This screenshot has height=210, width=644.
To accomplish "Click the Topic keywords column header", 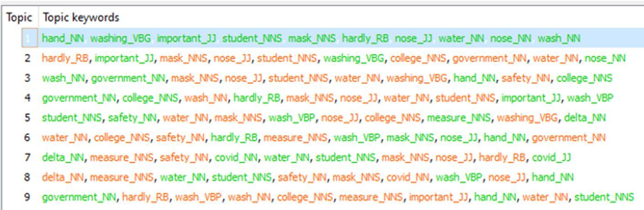I will click(81, 18).
